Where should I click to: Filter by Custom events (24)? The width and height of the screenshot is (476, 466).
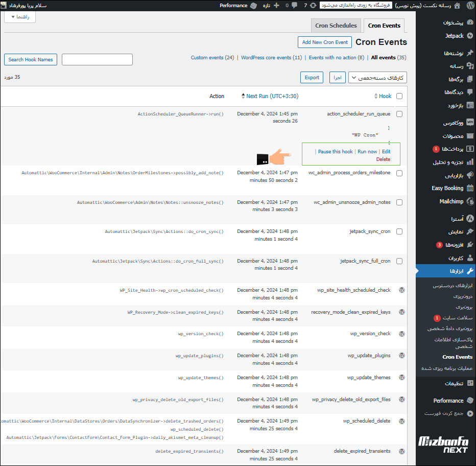click(212, 57)
